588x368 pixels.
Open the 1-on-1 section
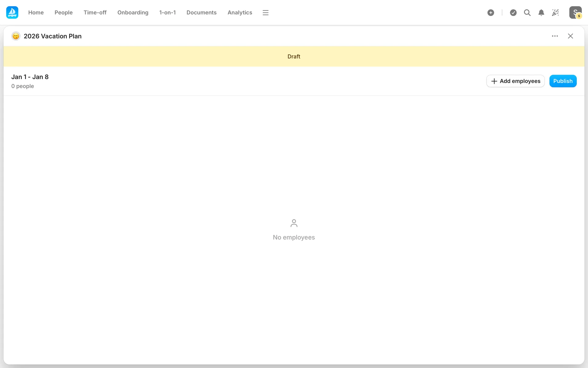[x=167, y=13]
